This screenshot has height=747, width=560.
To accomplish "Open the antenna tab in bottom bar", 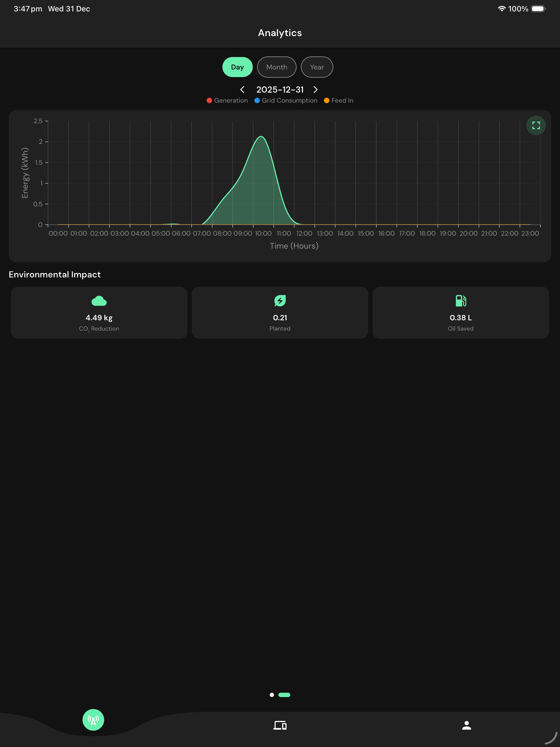I will pos(93,720).
